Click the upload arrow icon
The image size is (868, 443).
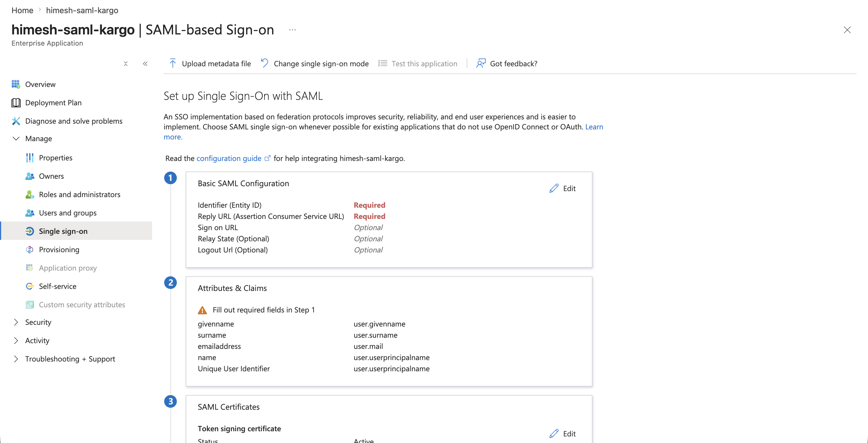[173, 63]
